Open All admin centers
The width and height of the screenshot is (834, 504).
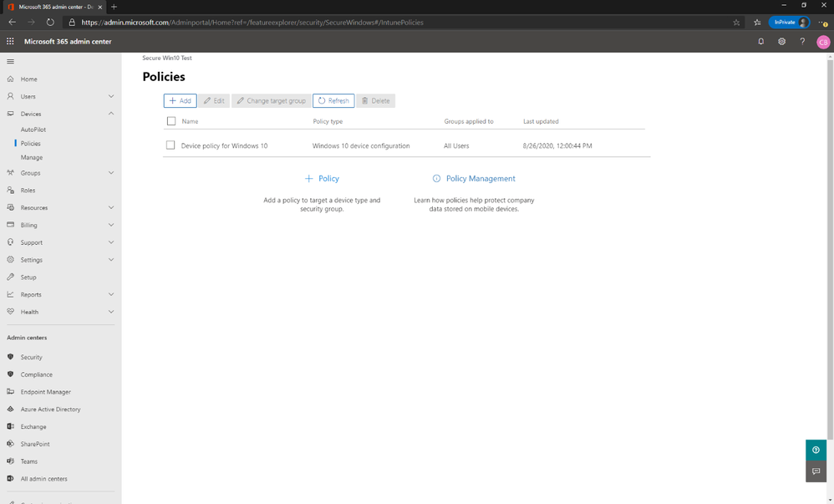pyautogui.click(x=43, y=479)
